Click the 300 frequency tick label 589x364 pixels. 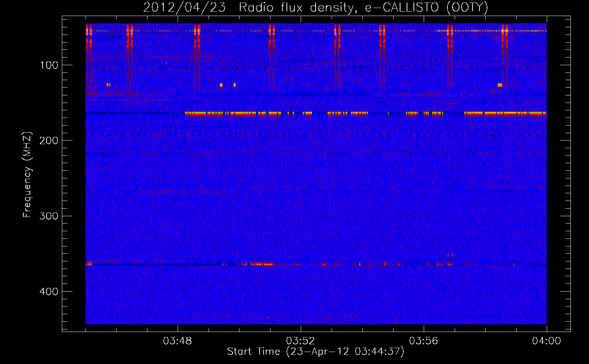(49, 216)
